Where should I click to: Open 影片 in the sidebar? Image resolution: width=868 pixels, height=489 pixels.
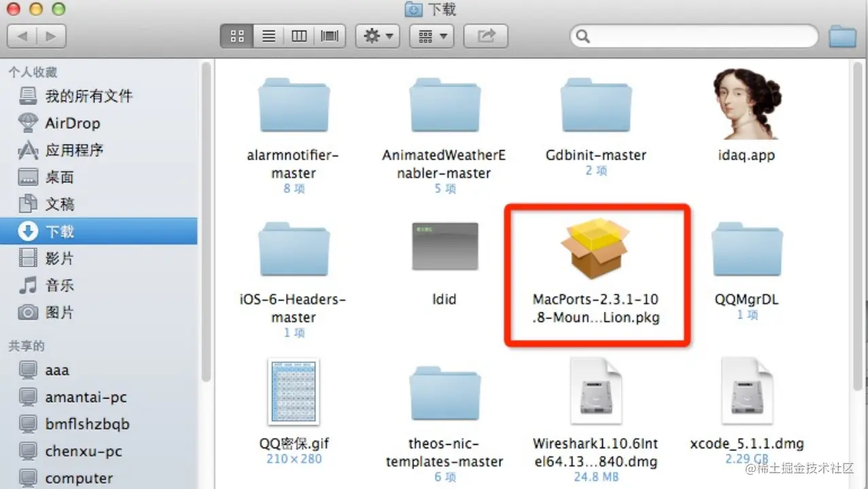[99, 258]
